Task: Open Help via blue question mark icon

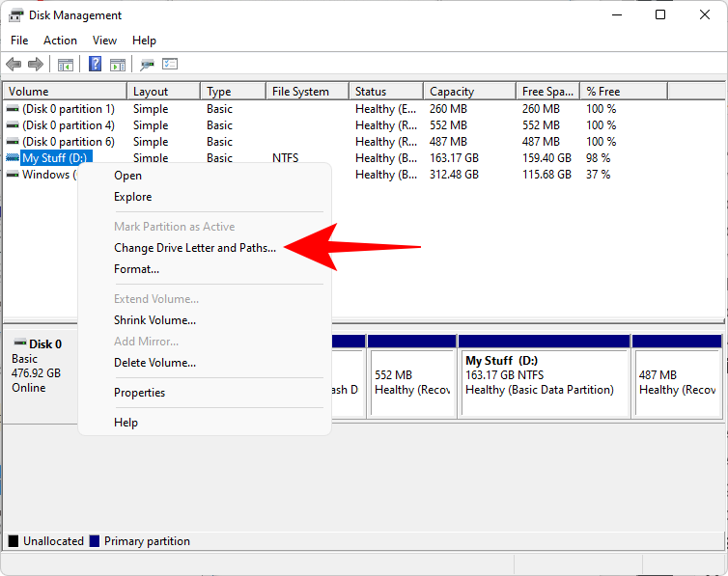Action: click(x=96, y=65)
